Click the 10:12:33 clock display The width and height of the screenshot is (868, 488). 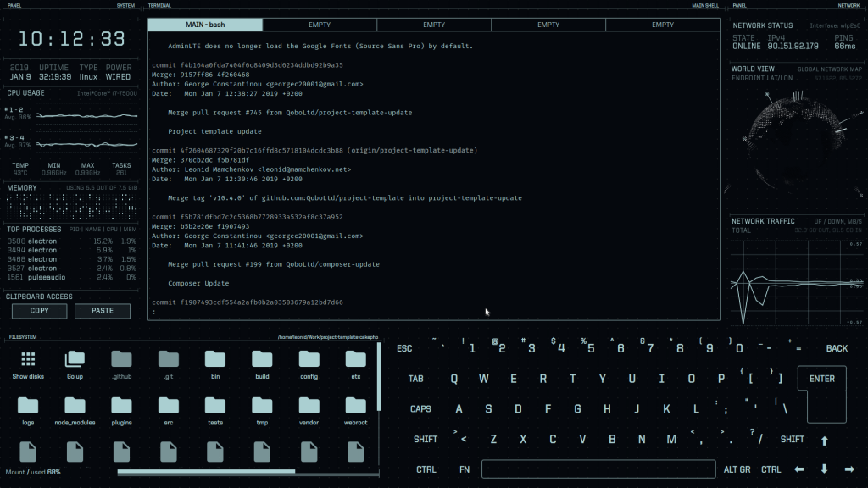pyautogui.click(x=71, y=39)
